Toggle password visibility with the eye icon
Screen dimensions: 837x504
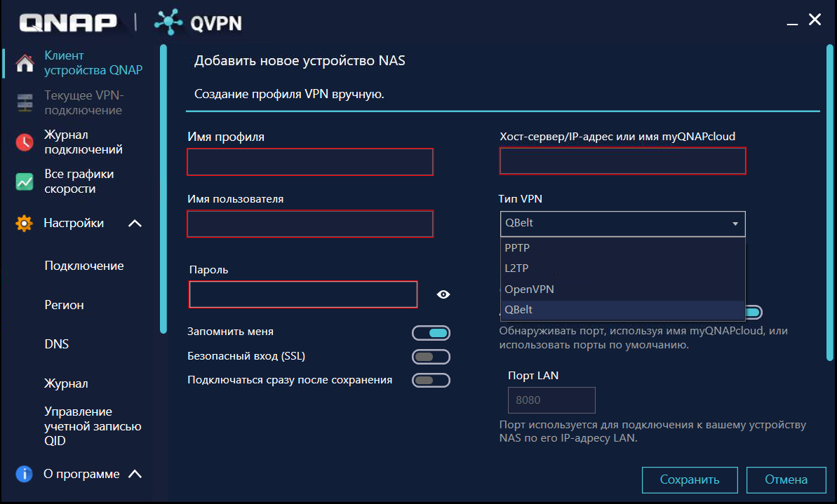coord(443,294)
